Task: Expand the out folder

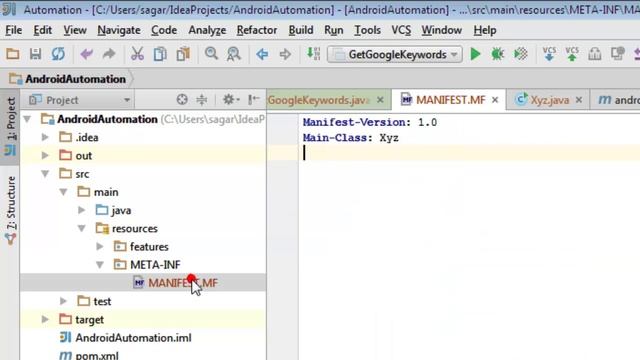Action: 45,156
